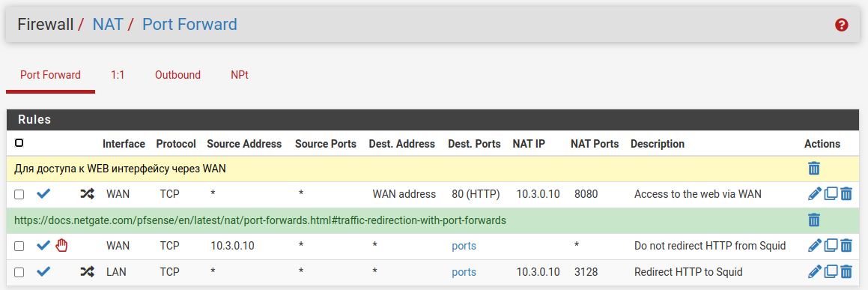Viewport: 868px width, 290px height.
Task: Edit the Do not redirect HTTP from Squid rule
Action: click(x=814, y=245)
